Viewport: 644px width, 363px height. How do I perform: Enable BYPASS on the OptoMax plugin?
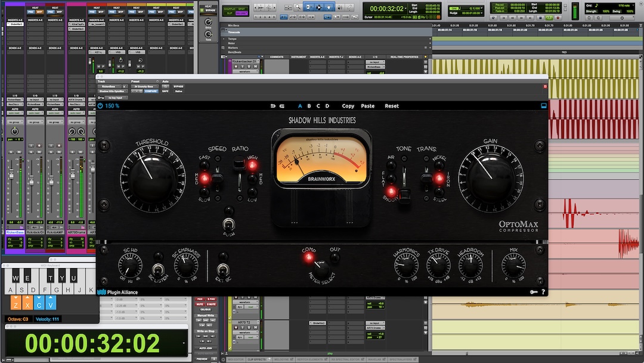click(x=178, y=87)
